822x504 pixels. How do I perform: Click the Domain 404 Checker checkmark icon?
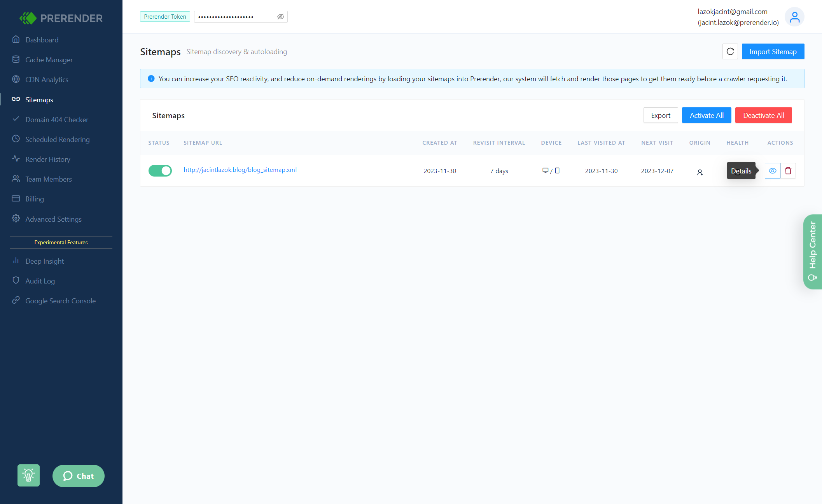[16, 119]
